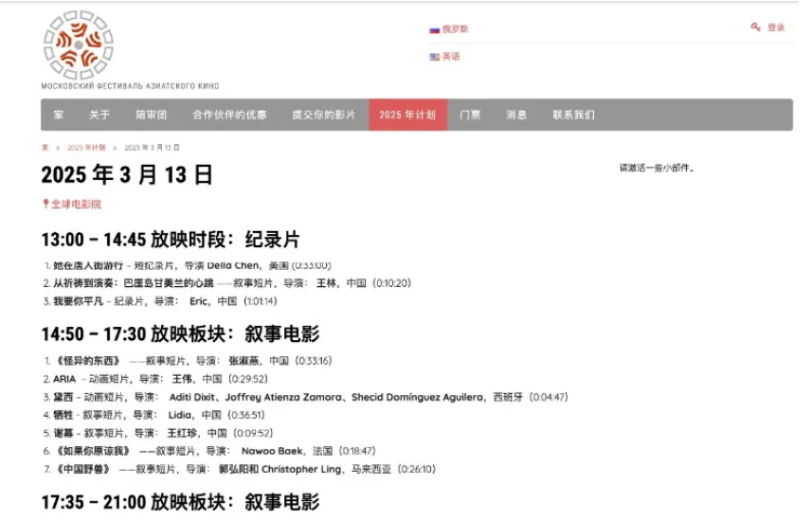Click the red location pin icon
Image resolution: width=812 pixels, height=520 pixels.
coord(45,204)
